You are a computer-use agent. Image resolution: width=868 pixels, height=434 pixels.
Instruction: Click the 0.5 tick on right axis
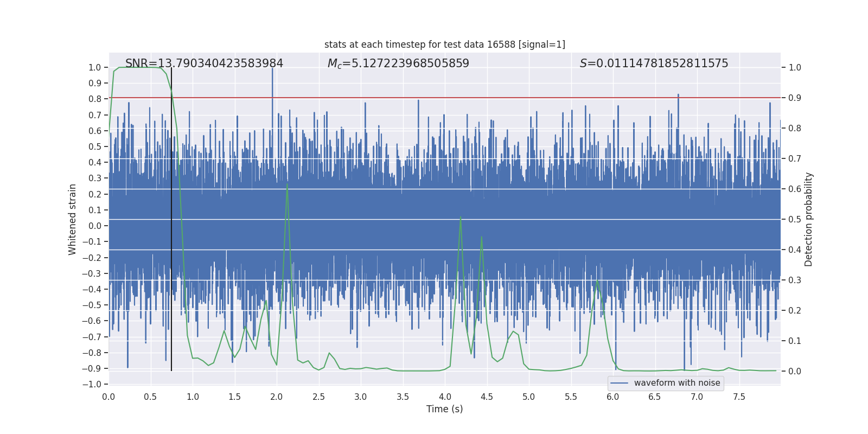tap(795, 220)
